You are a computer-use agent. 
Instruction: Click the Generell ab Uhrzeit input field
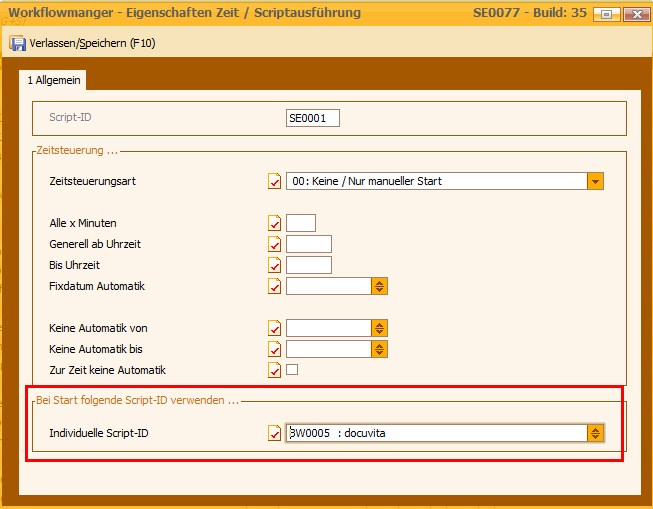pyautogui.click(x=308, y=244)
